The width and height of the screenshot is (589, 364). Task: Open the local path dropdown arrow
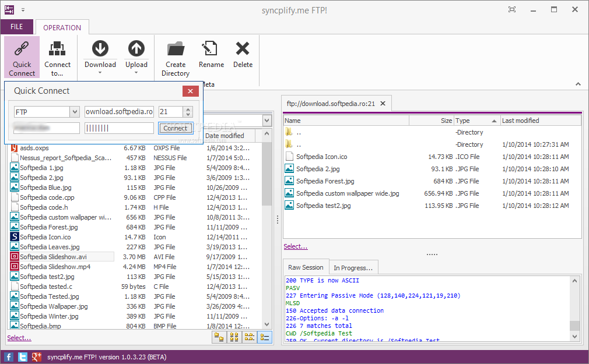point(267,121)
